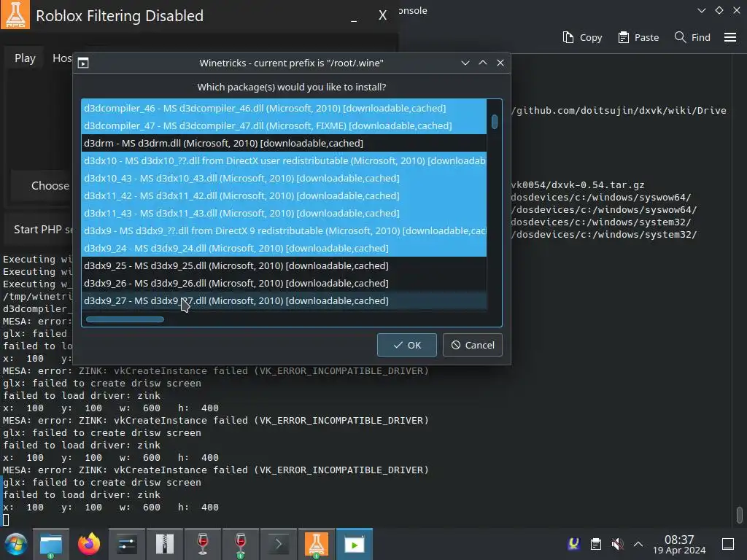This screenshot has height=560, width=747.
Task: Click Paste in the console toolbar
Action: click(638, 37)
